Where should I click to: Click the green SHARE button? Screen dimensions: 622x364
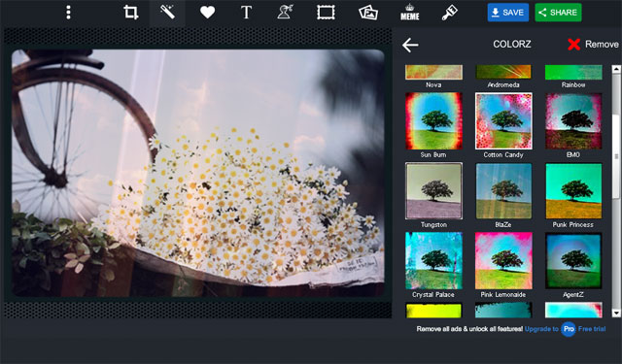558,13
